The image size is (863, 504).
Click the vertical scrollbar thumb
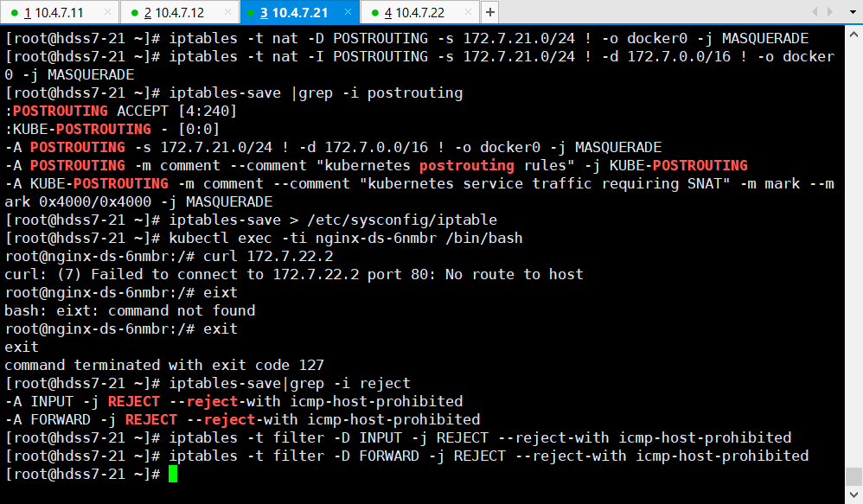853,476
